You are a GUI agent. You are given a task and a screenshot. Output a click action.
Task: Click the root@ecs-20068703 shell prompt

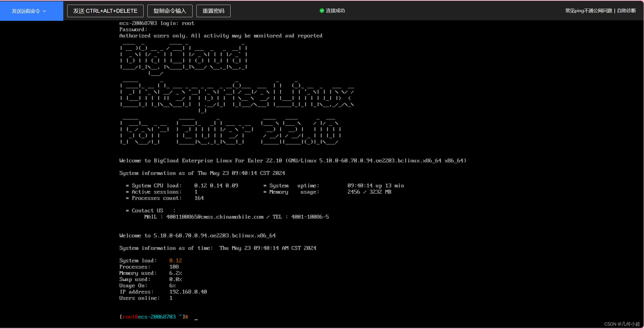click(154, 317)
